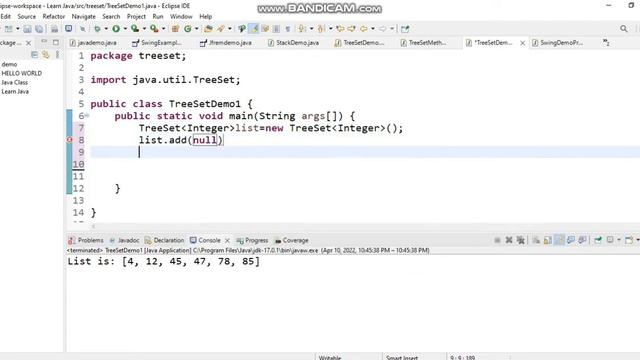This screenshot has width=640, height=360.
Task: Open the Refactor menu
Action: pyautogui.click(x=53, y=16)
